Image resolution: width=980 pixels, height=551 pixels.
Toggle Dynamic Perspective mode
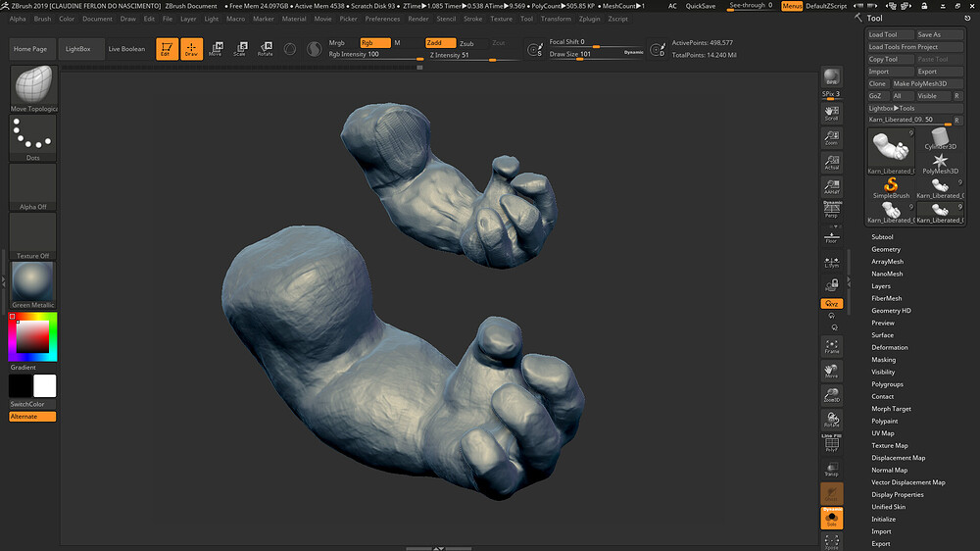(831, 210)
